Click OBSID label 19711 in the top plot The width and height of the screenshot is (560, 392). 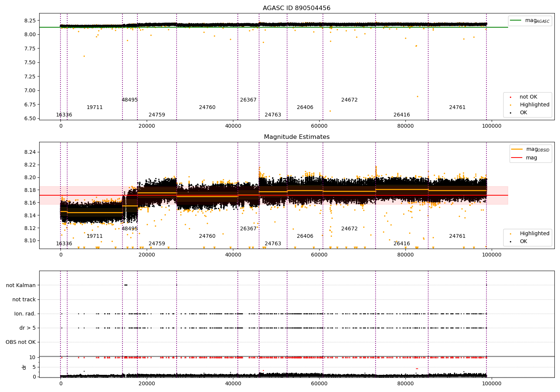coord(94,108)
